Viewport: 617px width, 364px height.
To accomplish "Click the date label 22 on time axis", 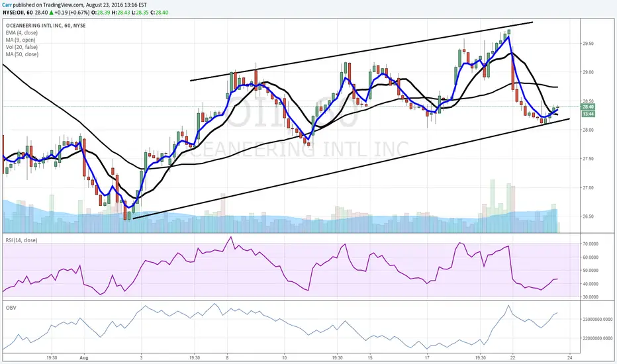I will (x=512, y=357).
